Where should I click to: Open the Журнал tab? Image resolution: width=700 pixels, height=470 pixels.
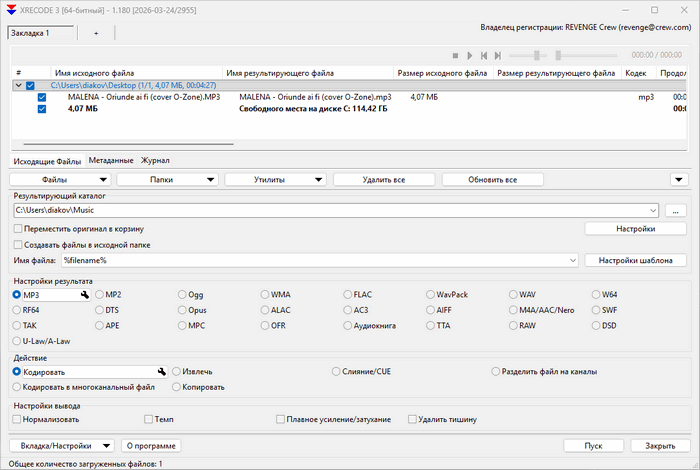(155, 160)
